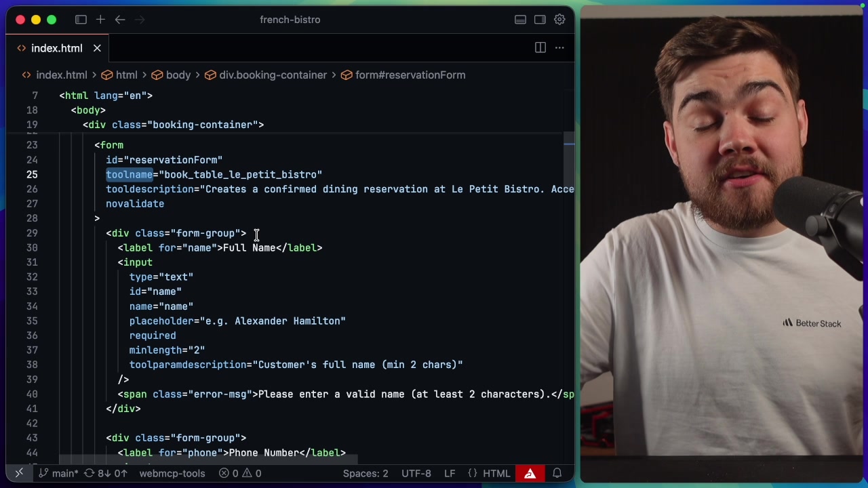868x488 pixels.
Task: Click line number 25 in gutter
Action: (x=33, y=175)
